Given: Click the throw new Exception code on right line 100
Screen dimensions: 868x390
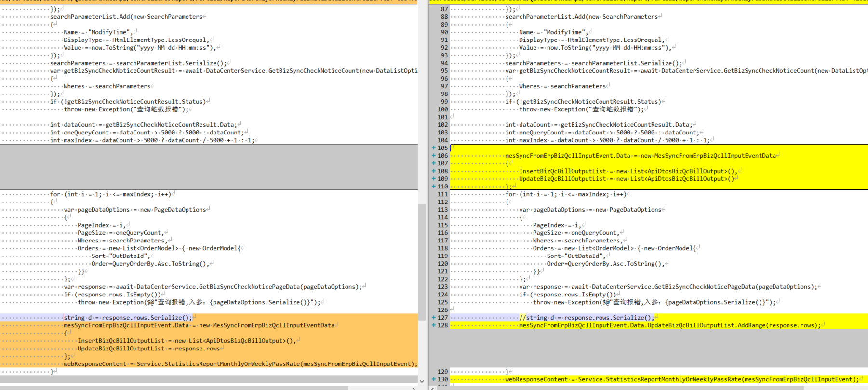Looking at the screenshot, I should 581,109.
